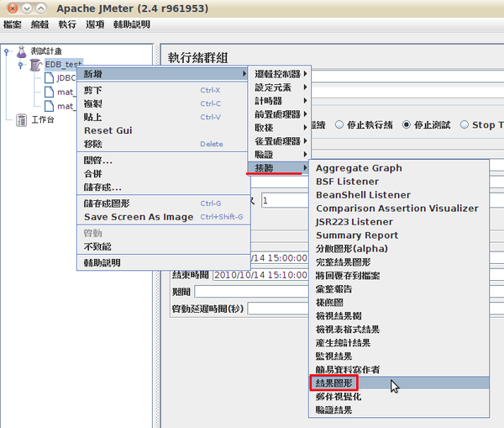Choose 複製 from the context menu
The width and height of the screenshot is (504, 428).
tap(163, 103)
